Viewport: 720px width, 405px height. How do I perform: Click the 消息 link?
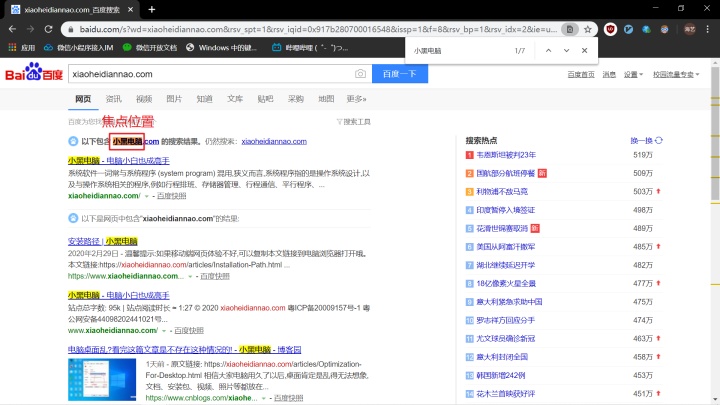[x=609, y=74]
